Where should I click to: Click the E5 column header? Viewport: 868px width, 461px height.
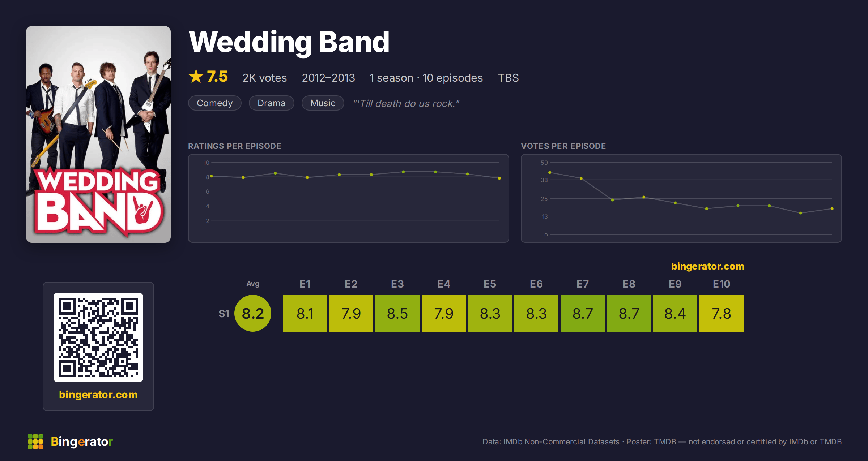click(x=490, y=284)
